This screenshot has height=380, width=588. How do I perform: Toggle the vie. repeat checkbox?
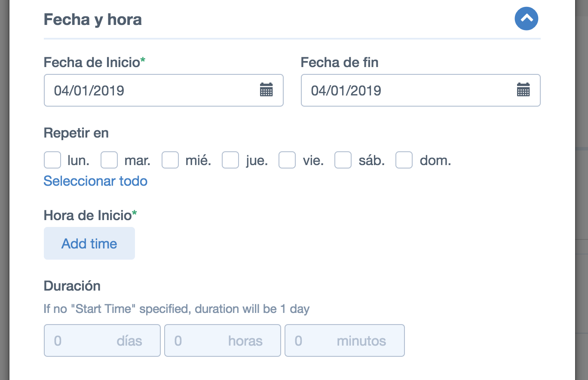287,160
